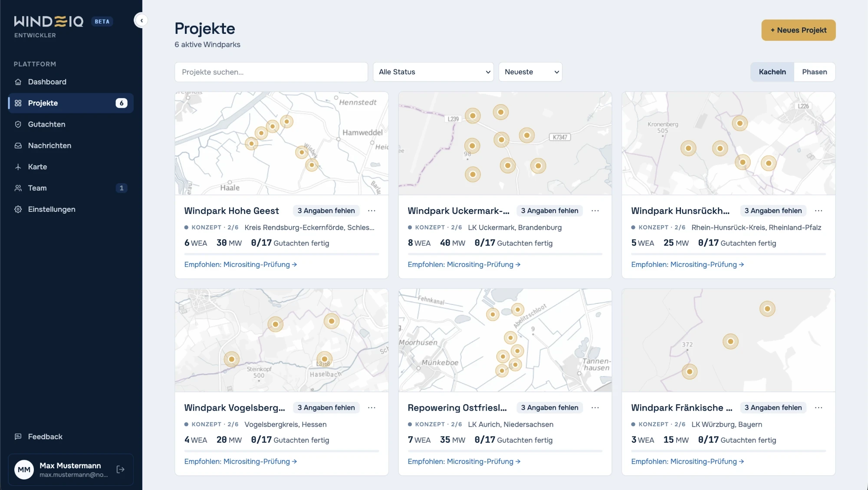This screenshot has width=868, height=490.
Task: Click the Feedback sidebar entry
Action: (71, 437)
